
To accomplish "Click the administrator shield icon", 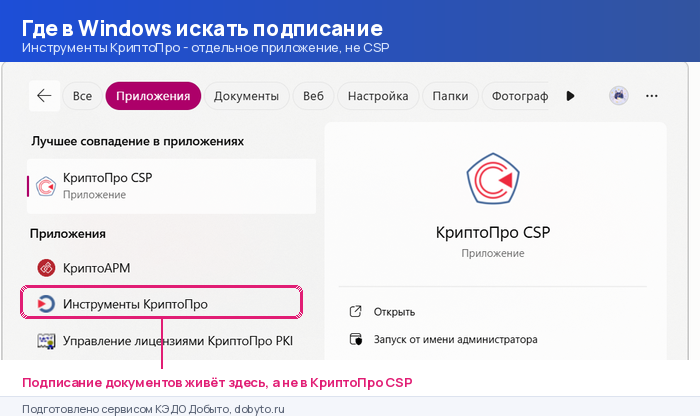I will [x=356, y=339].
